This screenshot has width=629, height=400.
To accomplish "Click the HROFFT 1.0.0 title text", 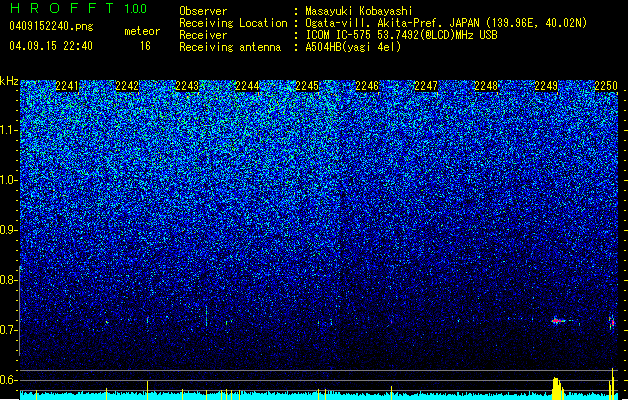I will tap(79, 8).
